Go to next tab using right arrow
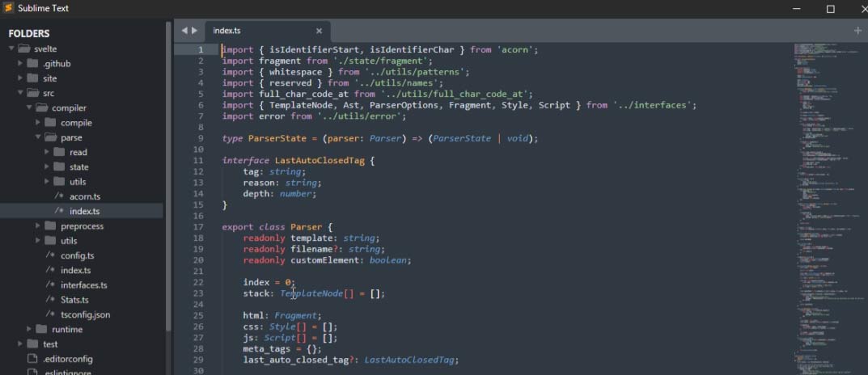This screenshot has width=868, height=375. point(194,31)
